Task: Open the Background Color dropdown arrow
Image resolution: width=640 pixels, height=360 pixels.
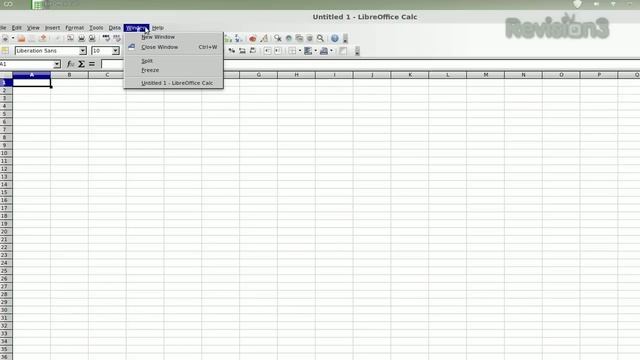Action: click(x=316, y=51)
